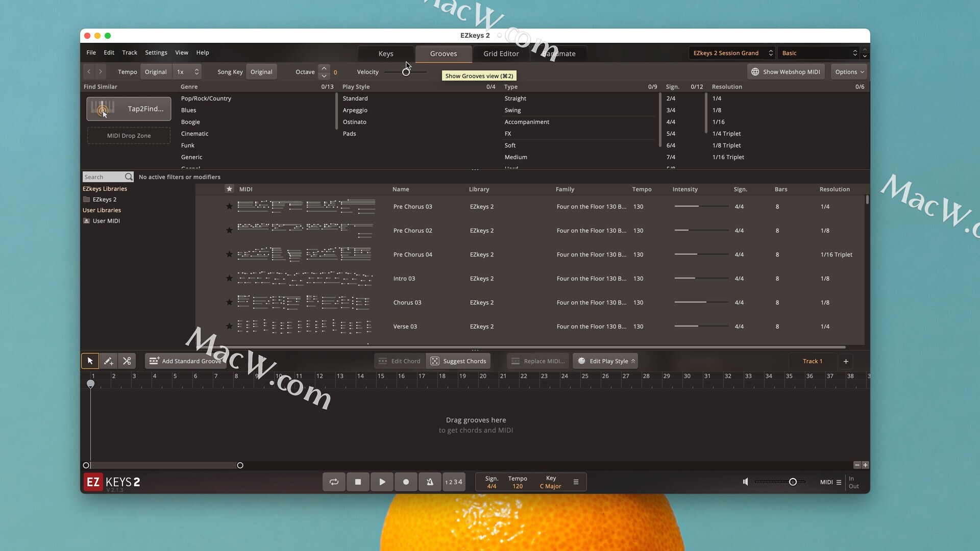The image size is (980, 551).
Task: Click the groove Search field
Action: pos(104,177)
